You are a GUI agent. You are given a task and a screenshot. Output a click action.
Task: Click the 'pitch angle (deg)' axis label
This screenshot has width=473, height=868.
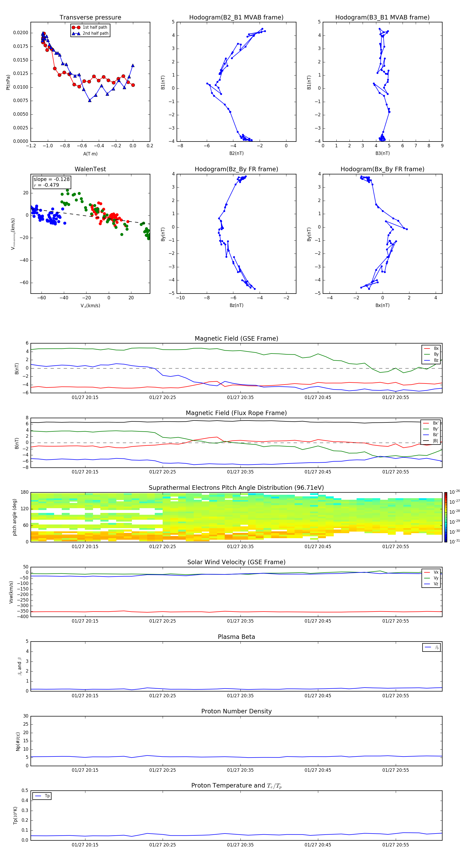[x=14, y=517]
